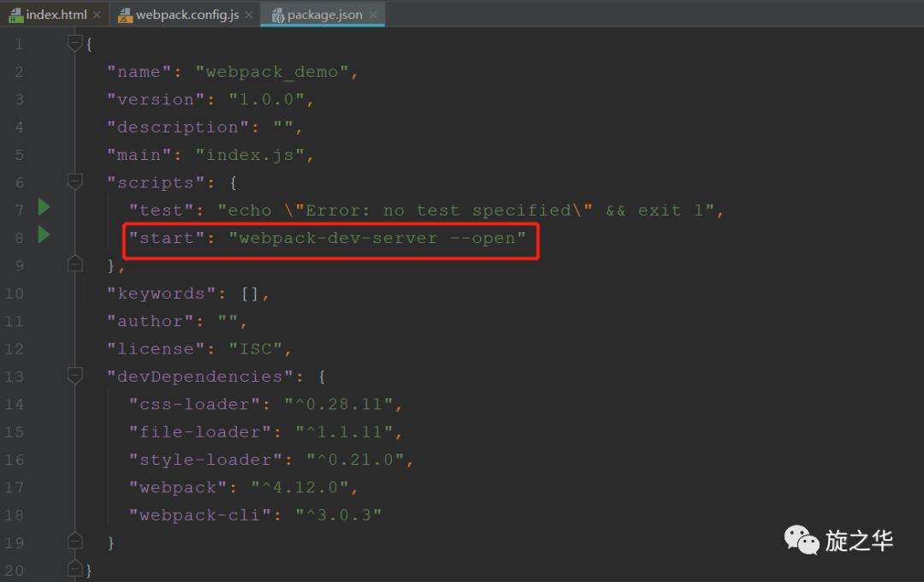Viewport: 924px width, 582px height.
Task: Click the "1.0.0" version value
Action: (266, 99)
